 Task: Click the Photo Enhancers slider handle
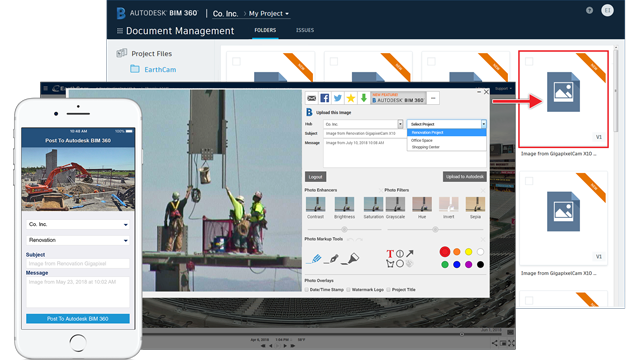point(344,229)
